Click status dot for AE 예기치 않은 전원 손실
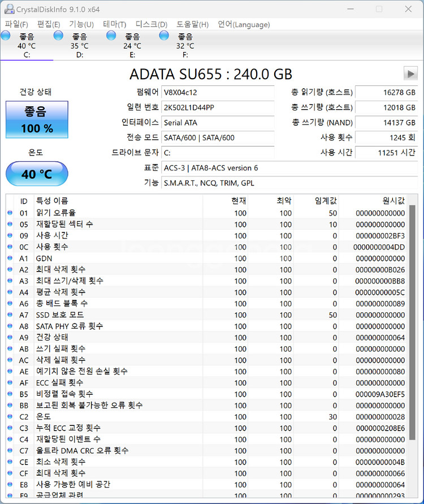 [10, 371]
